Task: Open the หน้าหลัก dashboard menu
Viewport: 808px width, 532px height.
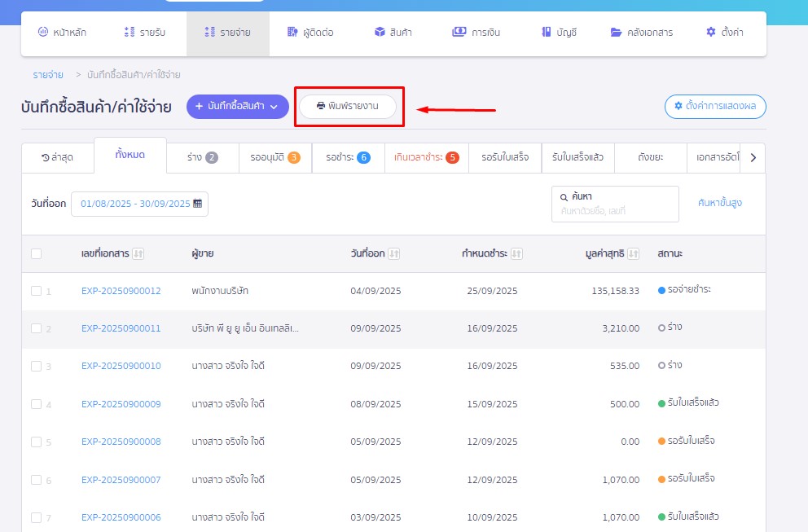Action: 62,33
